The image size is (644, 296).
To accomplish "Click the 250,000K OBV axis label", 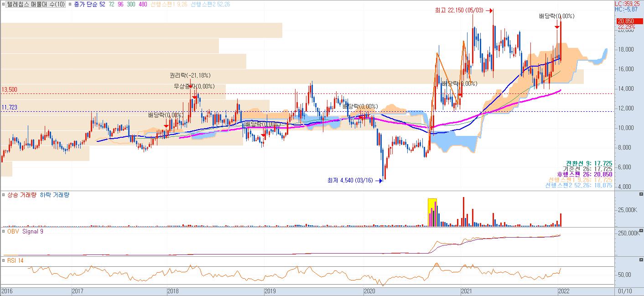I will pos(629,233).
